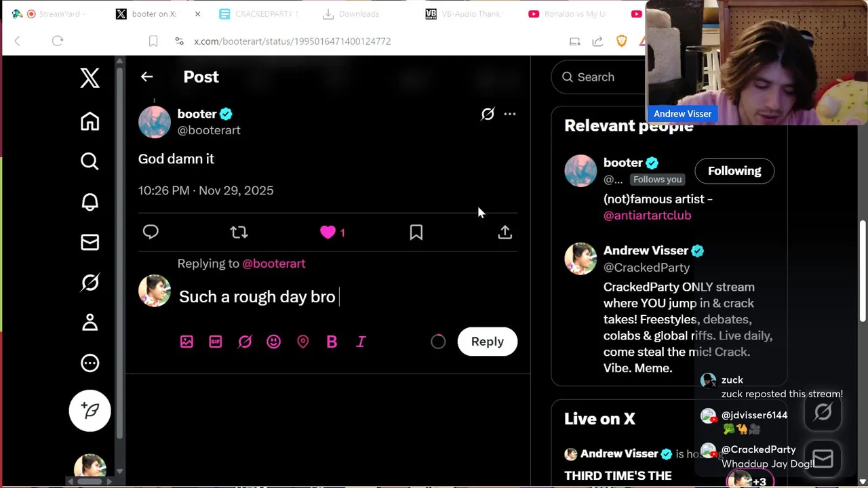Open Andrew Visser in Relevant people
Viewport: 868px width, 488px height.
click(x=646, y=251)
